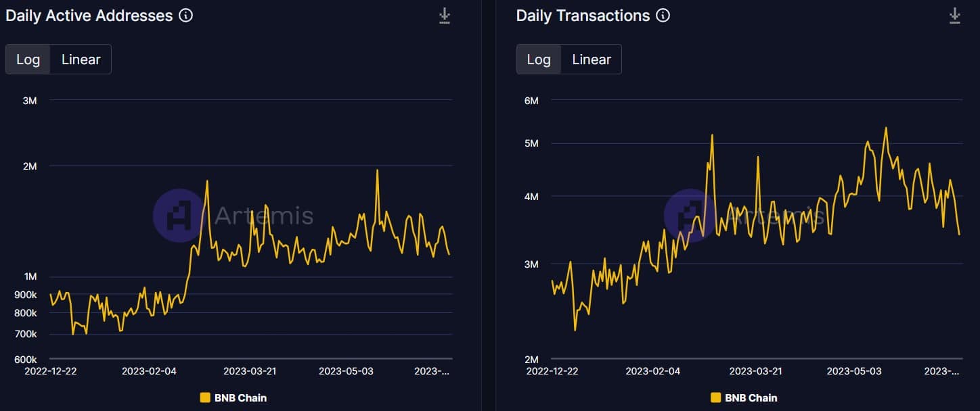Click info icon next to Daily Active Addresses
This screenshot has width=980, height=411.
tap(185, 16)
